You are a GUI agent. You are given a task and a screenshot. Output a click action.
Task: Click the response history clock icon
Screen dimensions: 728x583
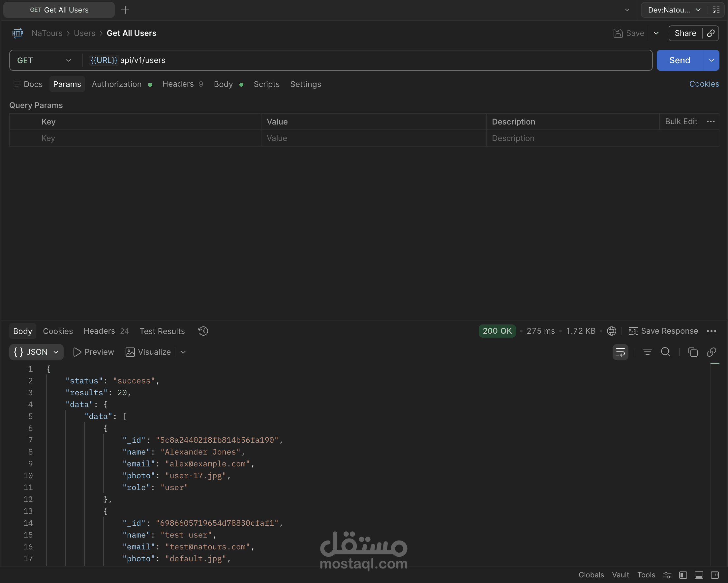pyautogui.click(x=203, y=331)
